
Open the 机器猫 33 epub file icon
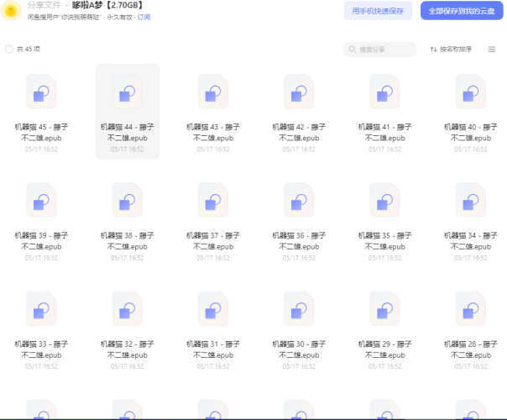(x=41, y=308)
